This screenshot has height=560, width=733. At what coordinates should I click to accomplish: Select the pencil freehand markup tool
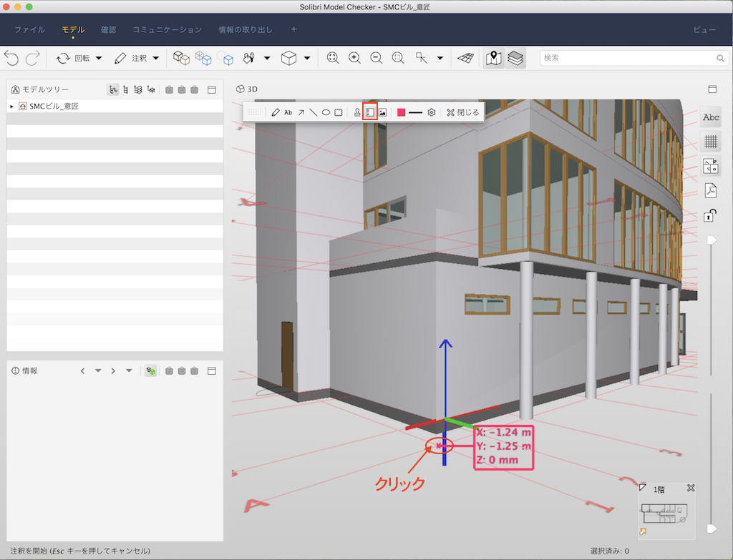(276, 112)
